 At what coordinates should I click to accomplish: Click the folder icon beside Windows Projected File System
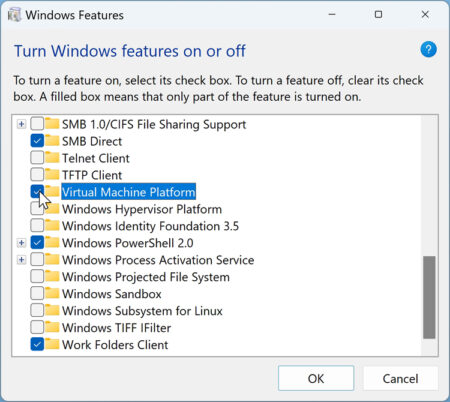[52, 276]
